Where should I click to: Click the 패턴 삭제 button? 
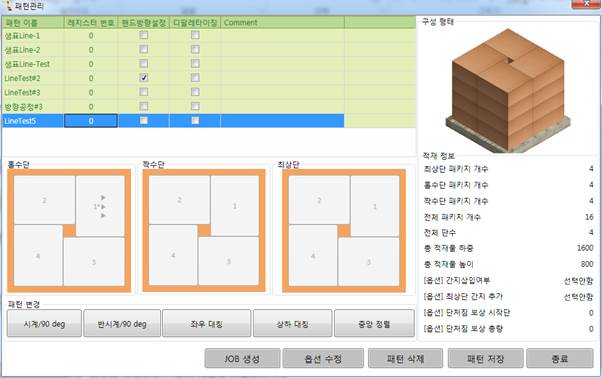click(405, 358)
